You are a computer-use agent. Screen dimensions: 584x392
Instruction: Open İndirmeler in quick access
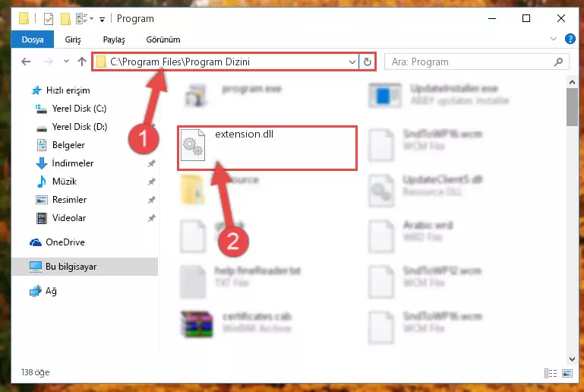(x=73, y=163)
